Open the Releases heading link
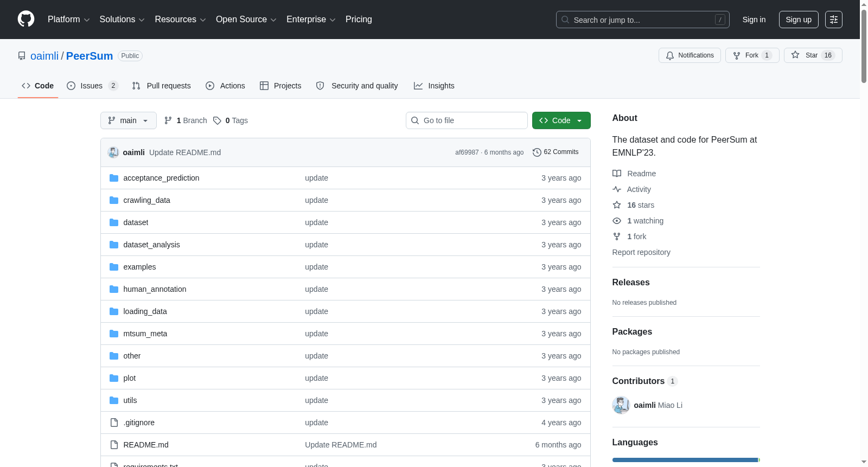The height and width of the screenshot is (467, 868). point(631,283)
